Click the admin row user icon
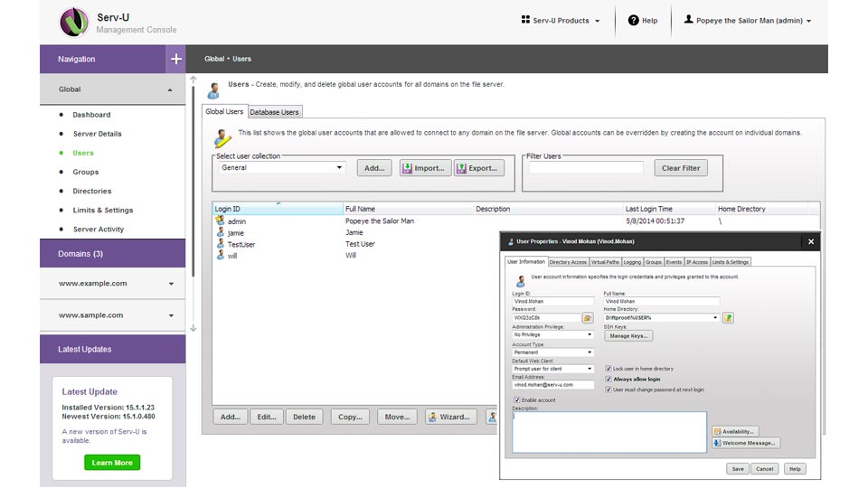Image resolution: width=868 pixels, height=488 pixels. 220,221
